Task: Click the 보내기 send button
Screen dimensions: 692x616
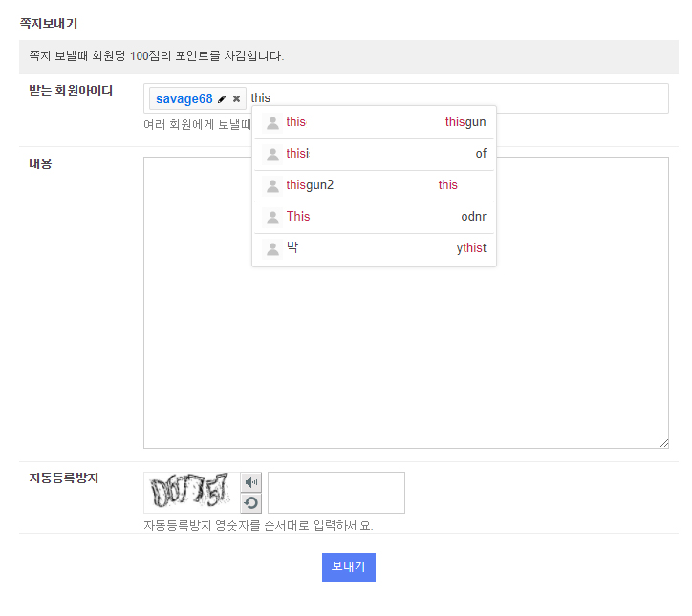Action: pos(349,567)
